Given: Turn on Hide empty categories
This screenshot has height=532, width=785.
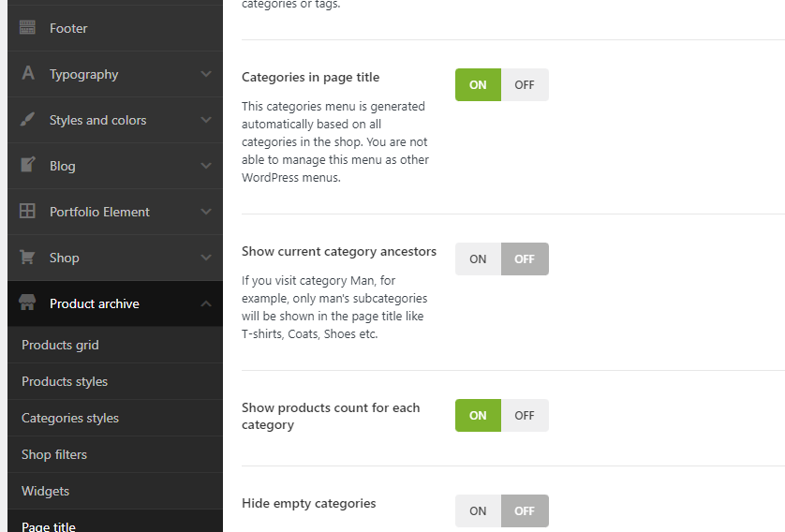Looking at the screenshot, I should pyautogui.click(x=478, y=510).
